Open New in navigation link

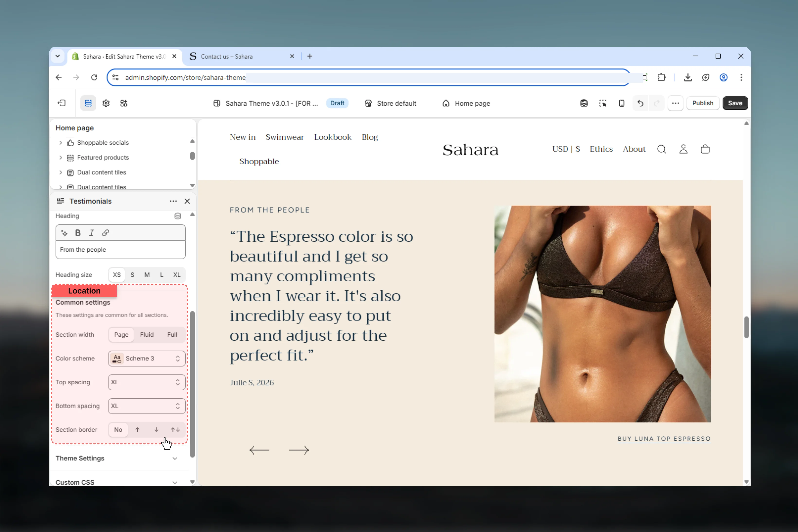click(x=243, y=137)
